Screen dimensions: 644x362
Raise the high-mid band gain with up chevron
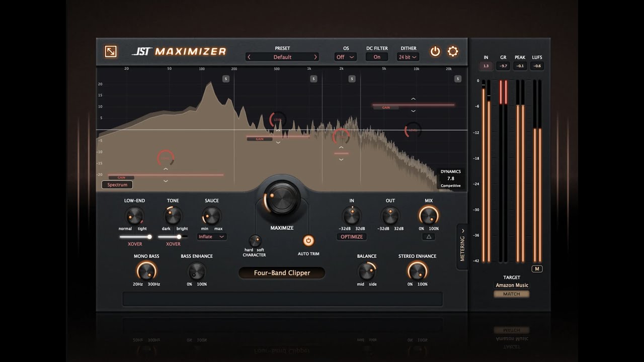pyautogui.click(x=341, y=147)
